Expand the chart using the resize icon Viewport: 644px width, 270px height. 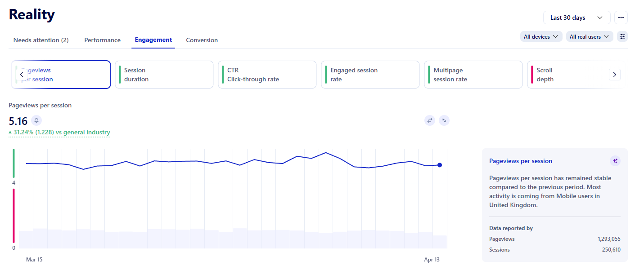[444, 120]
